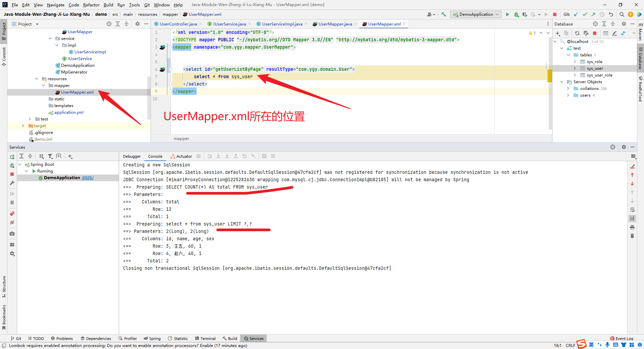Toggle Project tool window on left stripe
This screenshot has height=349, width=644.
[4, 31]
